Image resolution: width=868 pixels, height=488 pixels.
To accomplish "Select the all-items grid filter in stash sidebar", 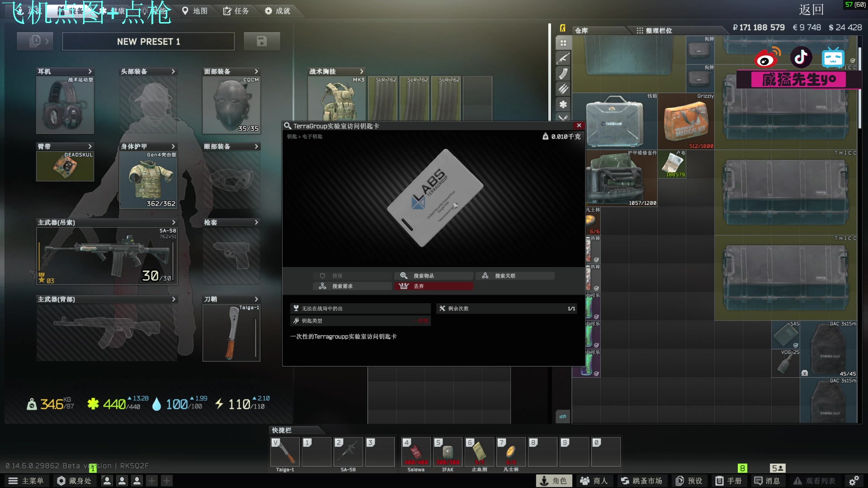I will point(563,43).
